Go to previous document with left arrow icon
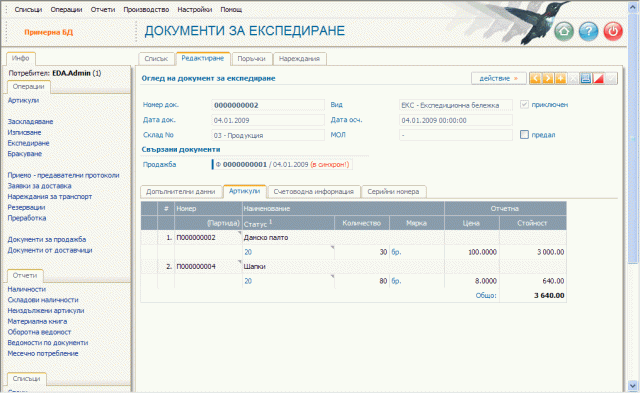 coord(535,78)
